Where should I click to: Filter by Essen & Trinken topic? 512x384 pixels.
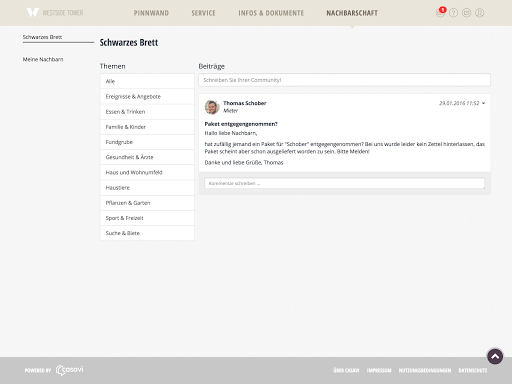click(x=147, y=112)
